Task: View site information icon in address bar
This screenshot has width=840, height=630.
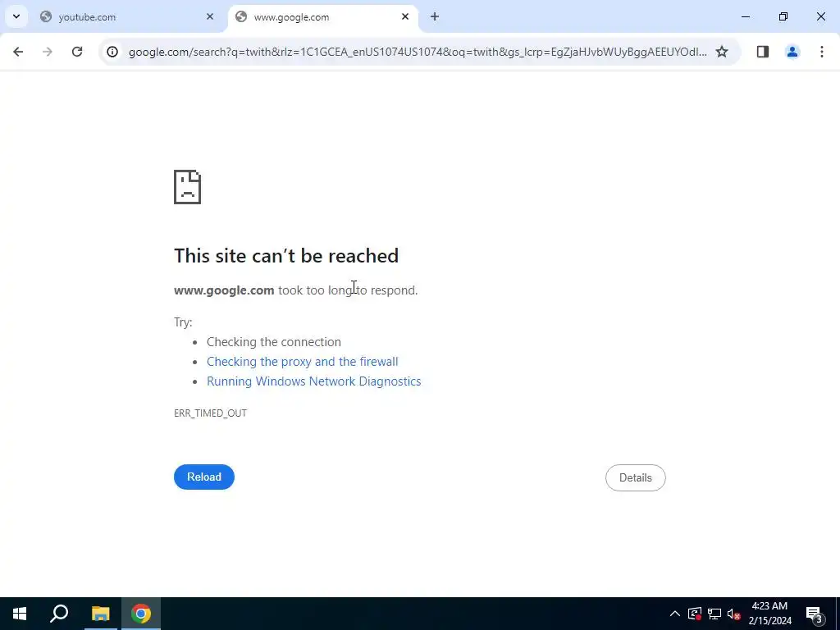Action: coord(112,52)
